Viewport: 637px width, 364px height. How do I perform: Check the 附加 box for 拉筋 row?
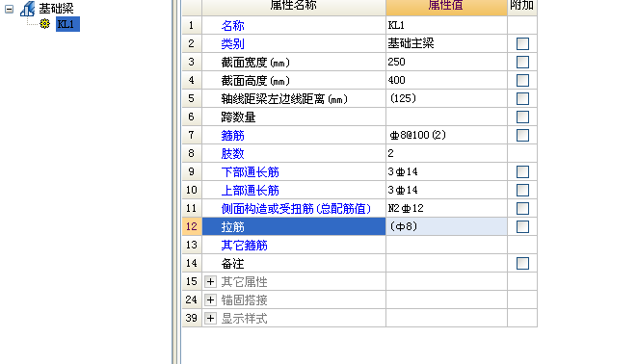pos(522,227)
